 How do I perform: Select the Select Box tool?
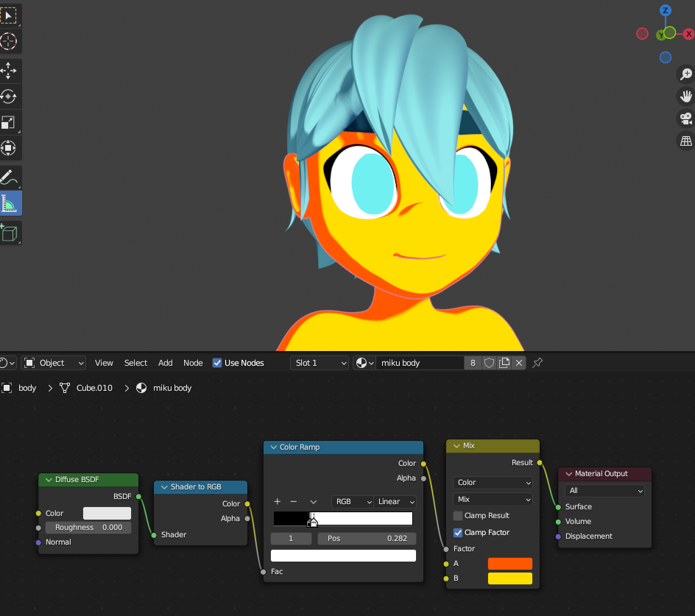(8, 15)
